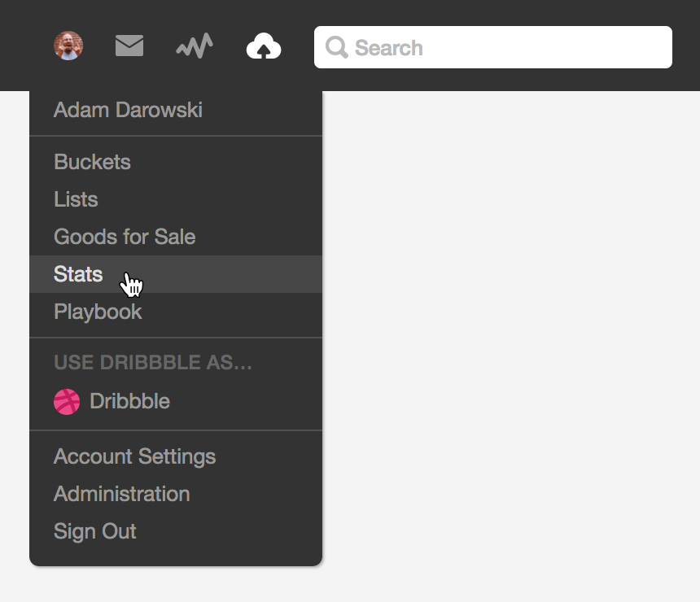Click the 'Use Dribbble As…' section header
Screen dimensions: 700x602
(153, 362)
